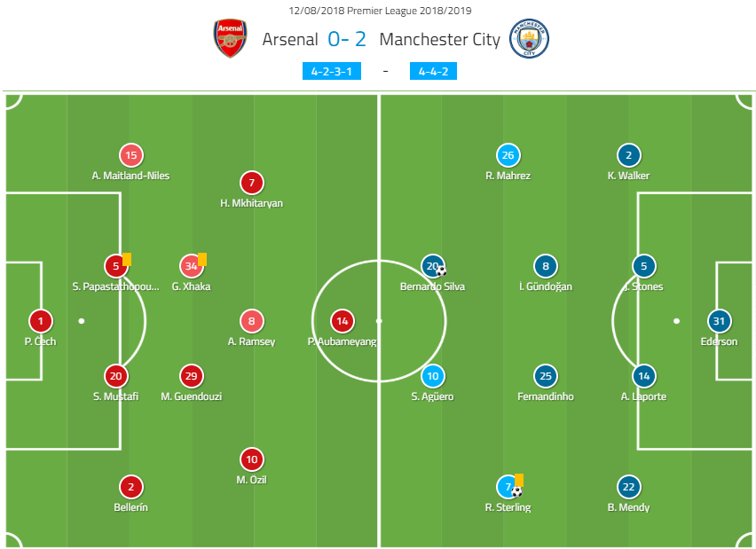The height and width of the screenshot is (549, 756).
Task: Select Agüero's light blue 10 marker
Action: [433, 376]
